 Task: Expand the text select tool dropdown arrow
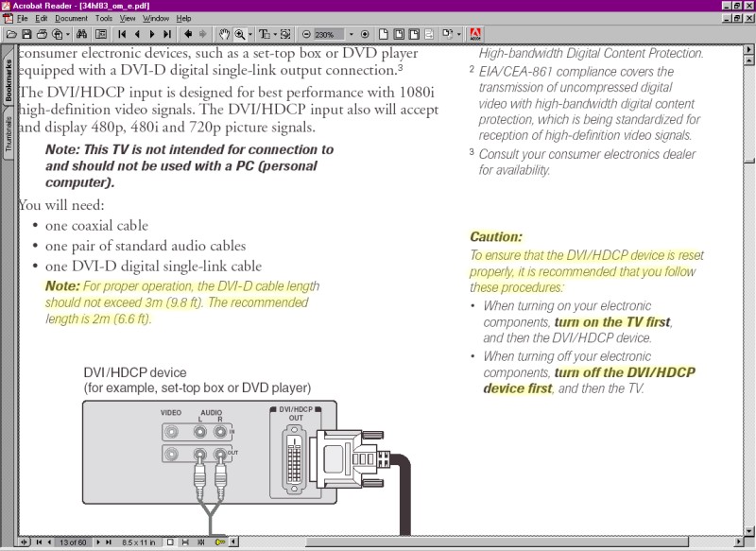click(x=275, y=34)
